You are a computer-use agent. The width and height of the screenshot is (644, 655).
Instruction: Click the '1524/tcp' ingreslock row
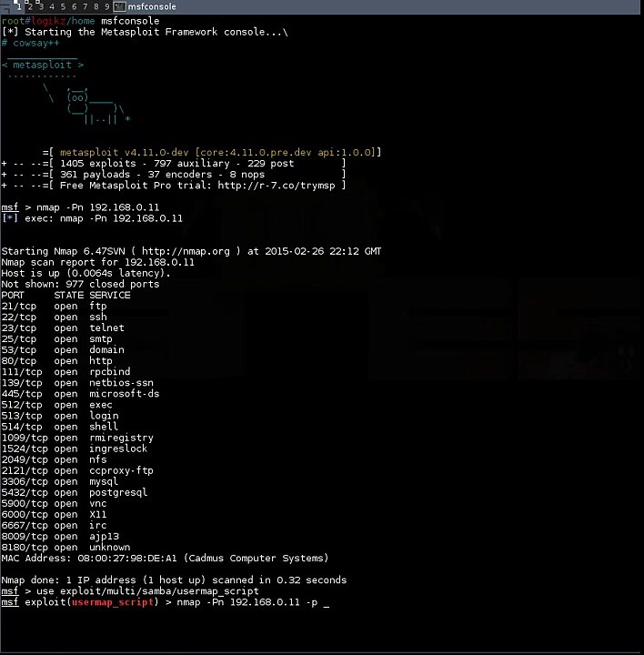click(x=75, y=448)
